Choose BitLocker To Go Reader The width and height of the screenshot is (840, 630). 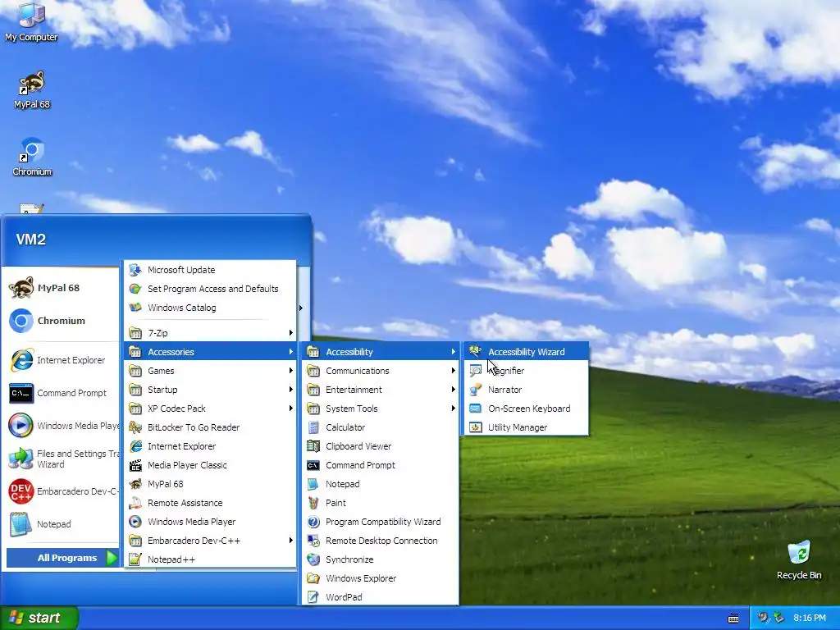point(210,427)
